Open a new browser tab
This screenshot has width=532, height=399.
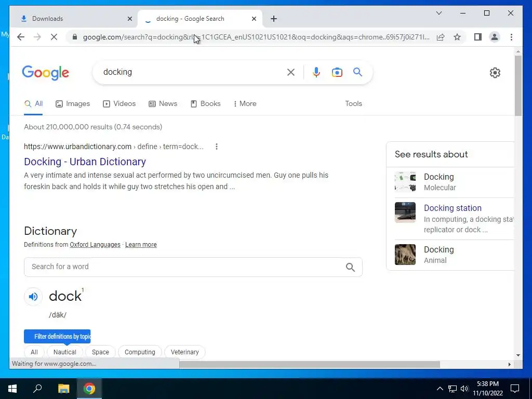click(x=274, y=19)
